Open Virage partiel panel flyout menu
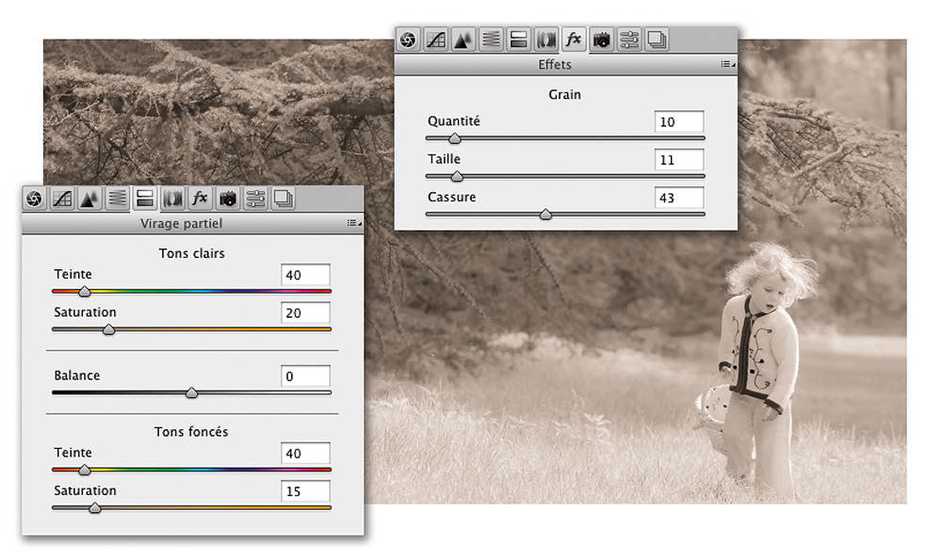This screenshot has height=560, width=942. 354,223
